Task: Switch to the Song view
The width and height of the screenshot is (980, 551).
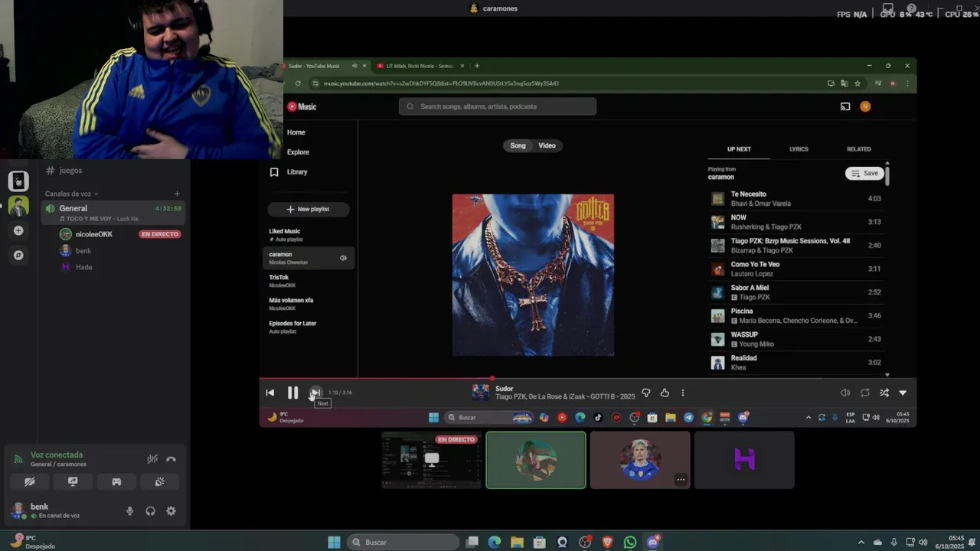Action: coord(518,145)
